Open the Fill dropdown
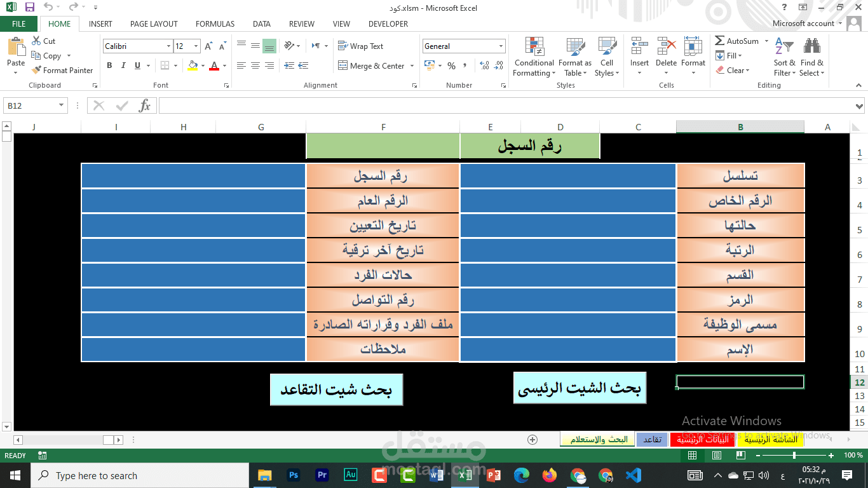 pyautogui.click(x=729, y=56)
